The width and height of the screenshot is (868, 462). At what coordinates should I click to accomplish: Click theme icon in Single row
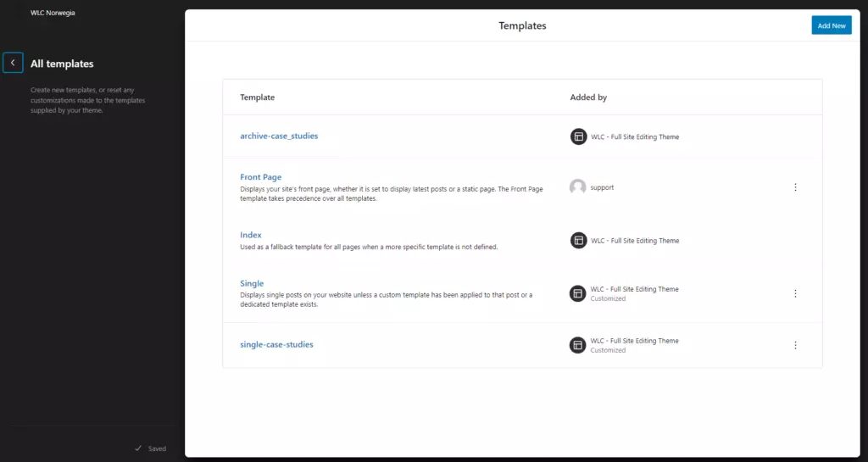coord(578,293)
